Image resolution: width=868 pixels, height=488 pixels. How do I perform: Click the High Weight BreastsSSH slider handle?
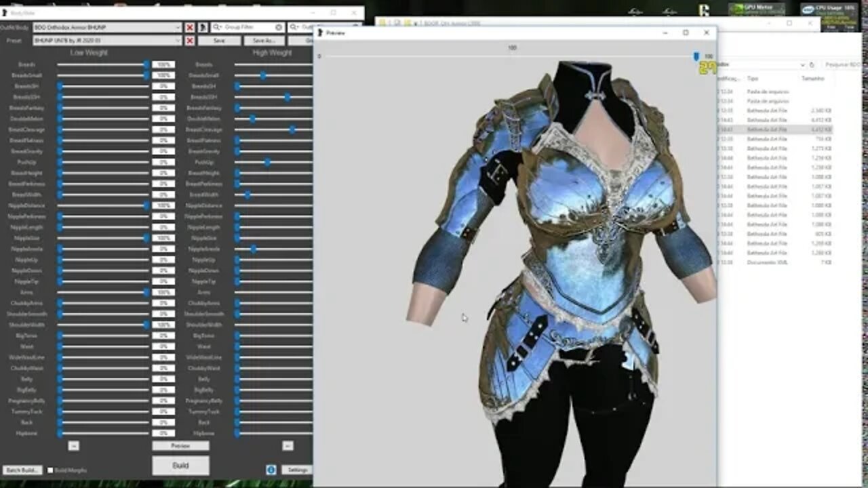point(288,97)
